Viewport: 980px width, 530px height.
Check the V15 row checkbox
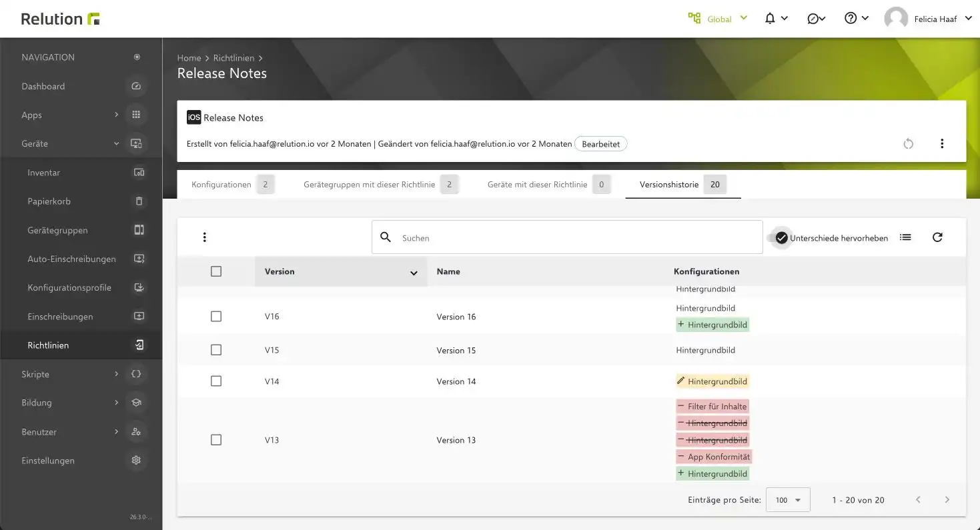coord(216,350)
